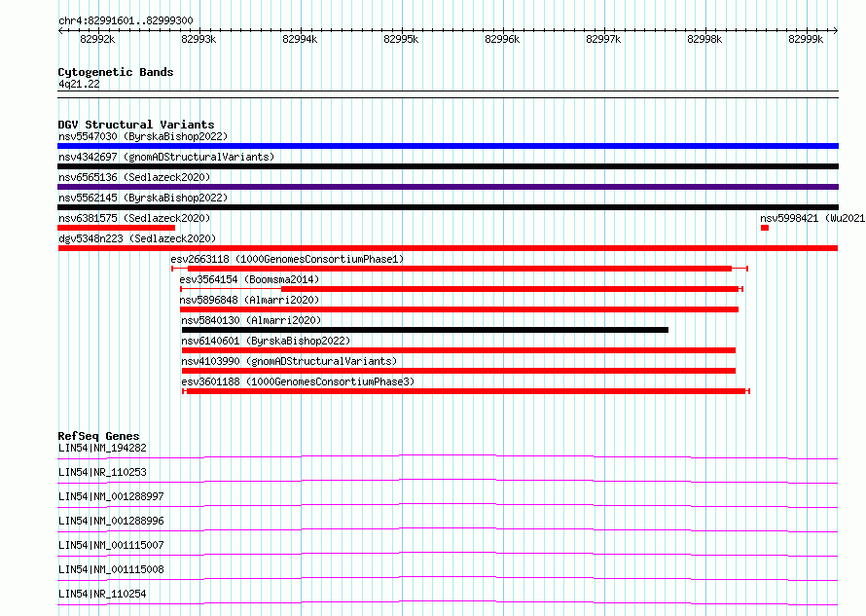Viewport: 866px width, 616px height.
Task: Click the 82992k ruler label
Action: click(x=97, y=39)
